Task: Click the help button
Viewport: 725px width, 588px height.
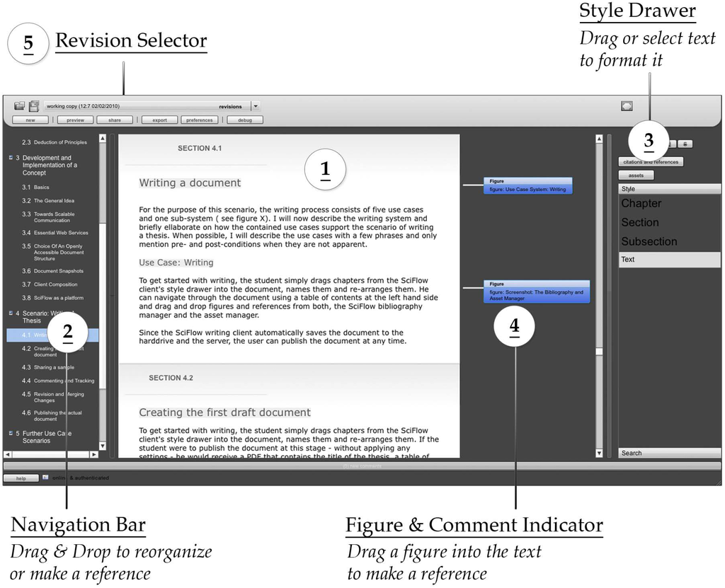Action: (21, 478)
